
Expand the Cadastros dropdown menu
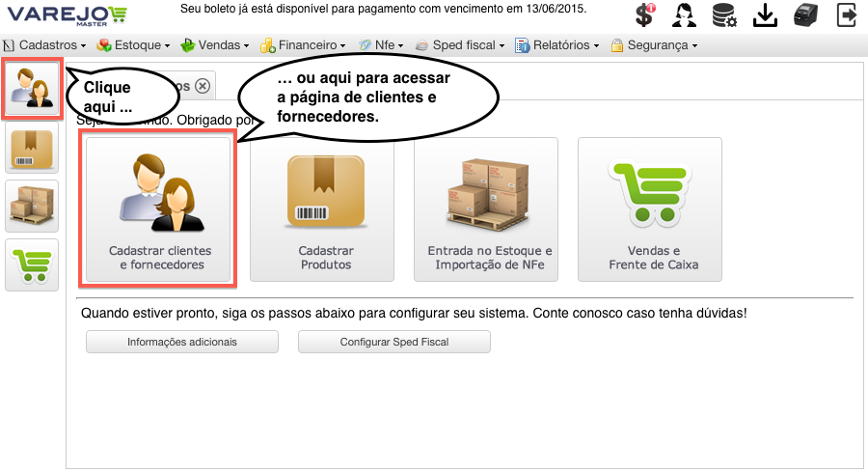pyautogui.click(x=44, y=45)
